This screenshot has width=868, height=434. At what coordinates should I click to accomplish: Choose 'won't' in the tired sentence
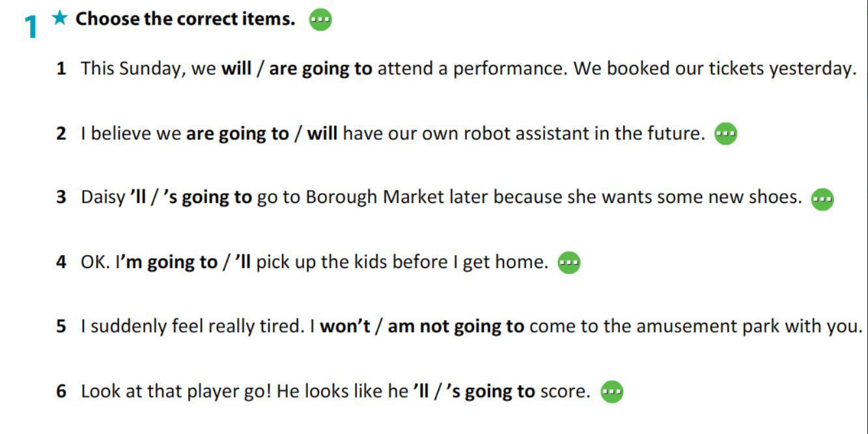pyautogui.click(x=345, y=327)
